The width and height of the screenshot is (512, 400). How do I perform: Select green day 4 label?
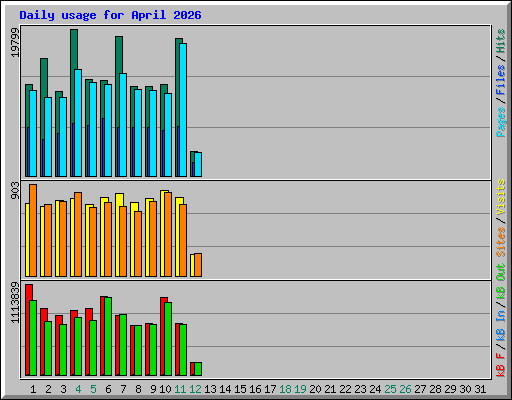pos(78,389)
